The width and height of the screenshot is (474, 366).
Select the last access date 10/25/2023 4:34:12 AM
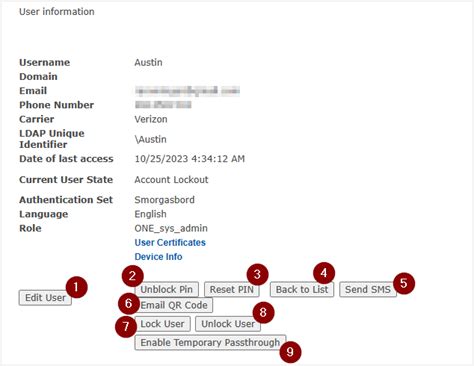click(x=190, y=159)
